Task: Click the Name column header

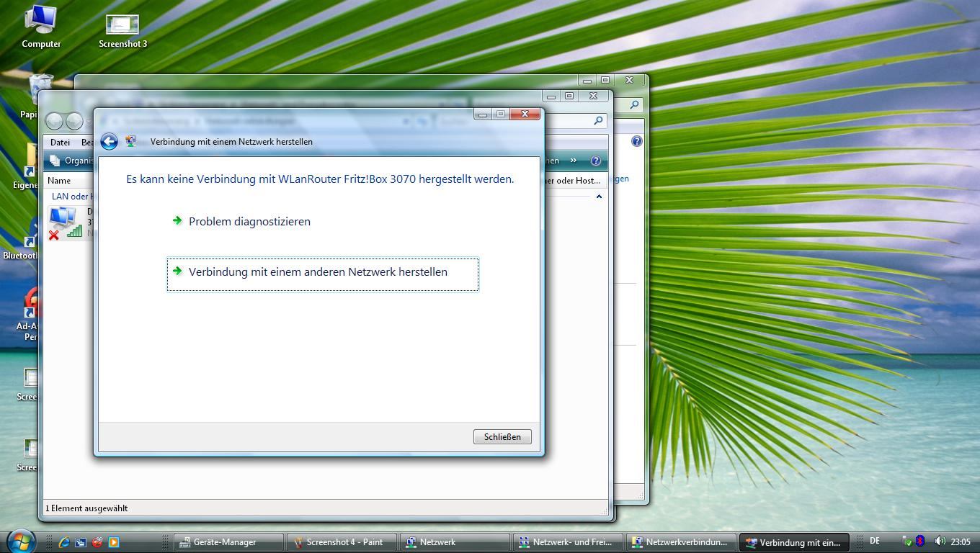Action: coord(59,181)
